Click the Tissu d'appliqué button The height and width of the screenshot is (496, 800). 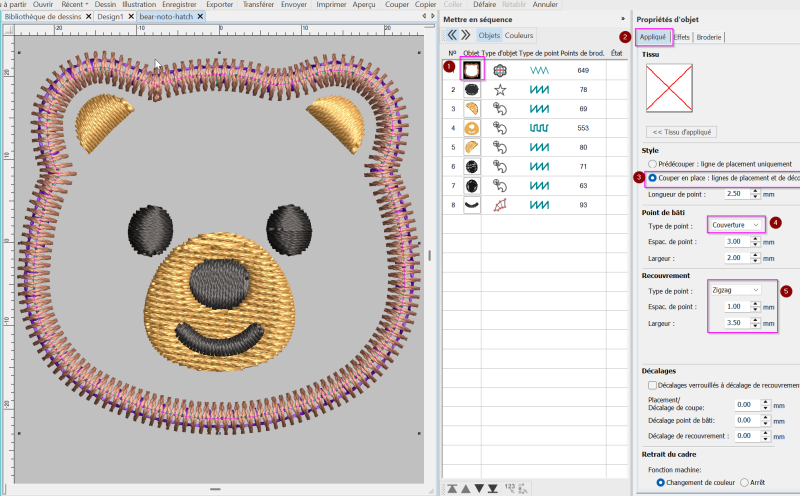pos(682,132)
